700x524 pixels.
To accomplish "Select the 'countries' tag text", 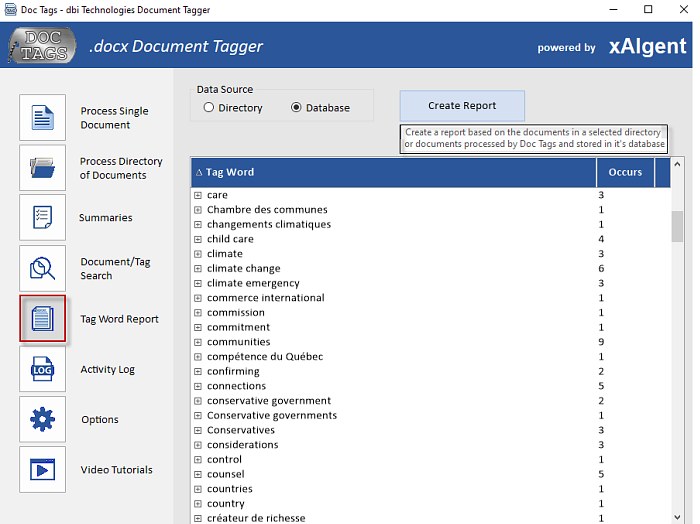I will tap(230, 489).
